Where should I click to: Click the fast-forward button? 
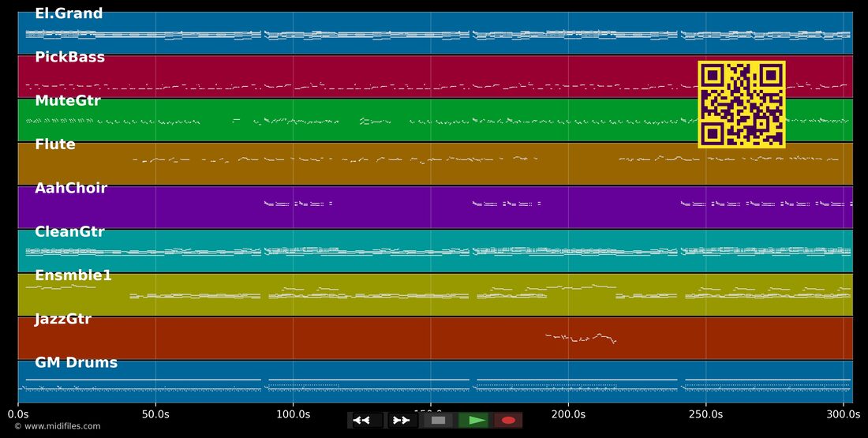(x=402, y=421)
